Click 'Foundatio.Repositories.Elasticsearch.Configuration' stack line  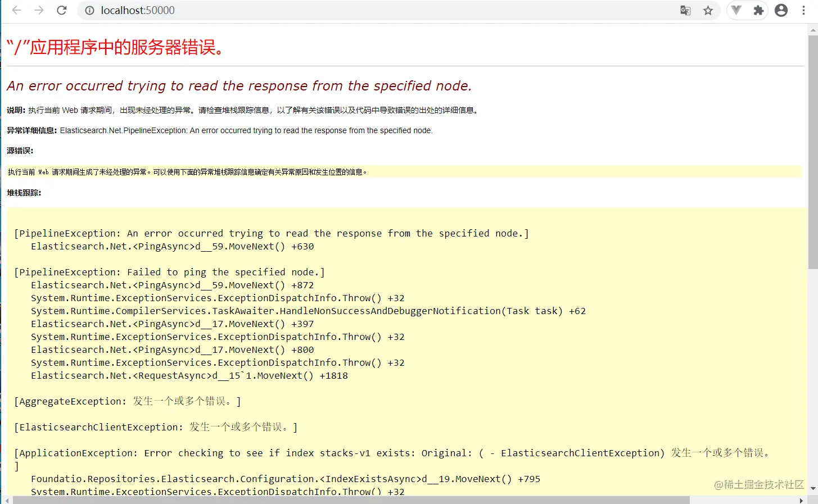point(286,479)
